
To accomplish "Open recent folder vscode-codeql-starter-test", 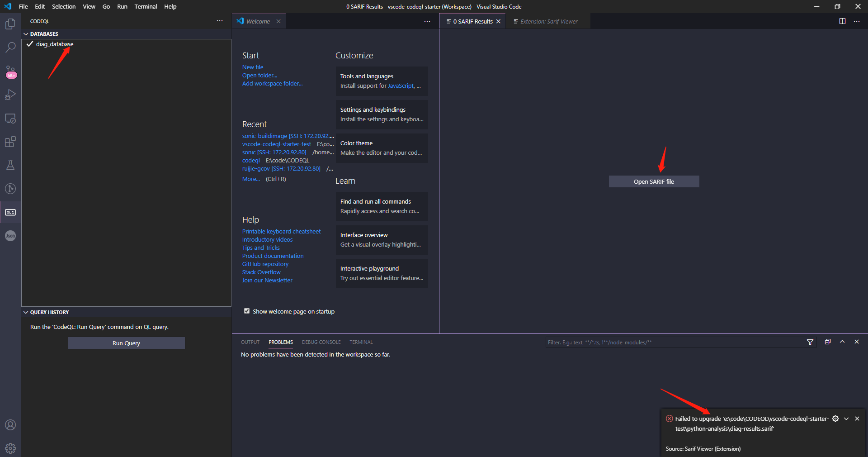I will [x=276, y=144].
